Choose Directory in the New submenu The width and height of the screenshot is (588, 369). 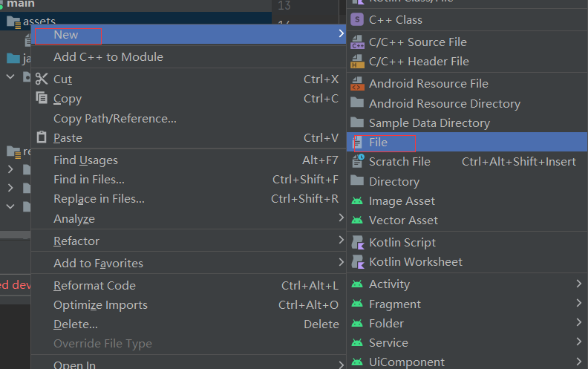tap(393, 181)
